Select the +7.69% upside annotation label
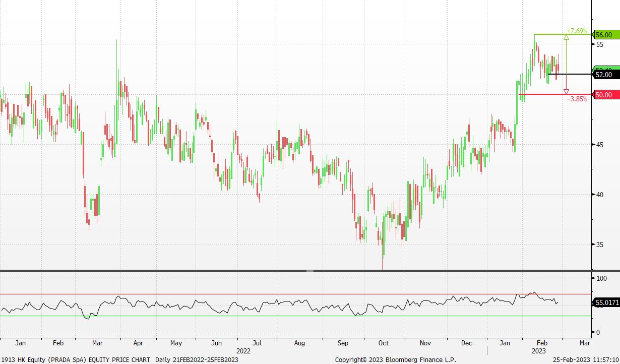Viewport: 620px width, 364px height. [577, 30]
